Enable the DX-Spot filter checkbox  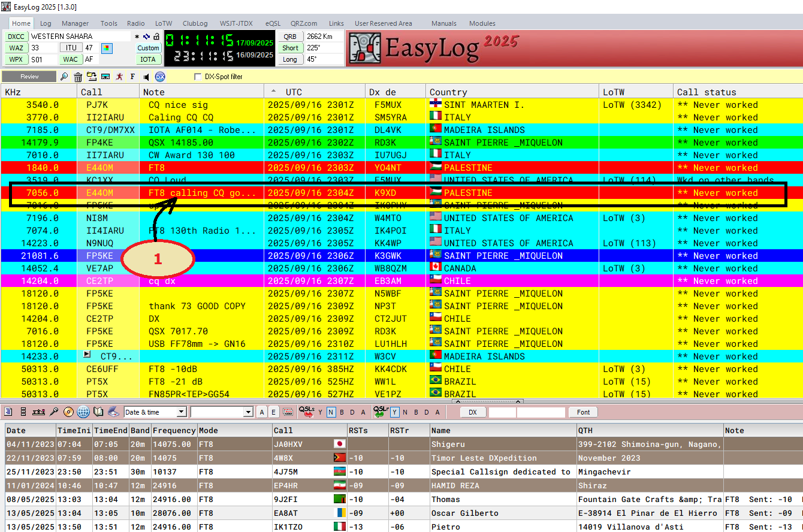(x=198, y=77)
